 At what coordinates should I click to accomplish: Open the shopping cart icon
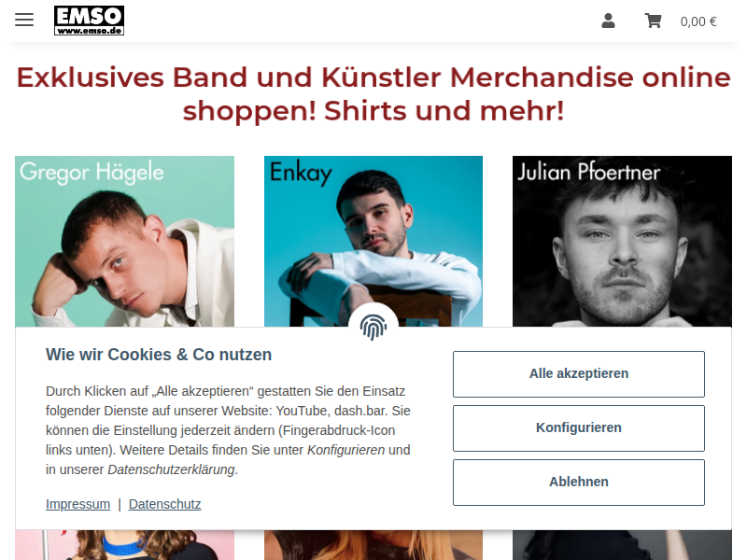click(653, 21)
